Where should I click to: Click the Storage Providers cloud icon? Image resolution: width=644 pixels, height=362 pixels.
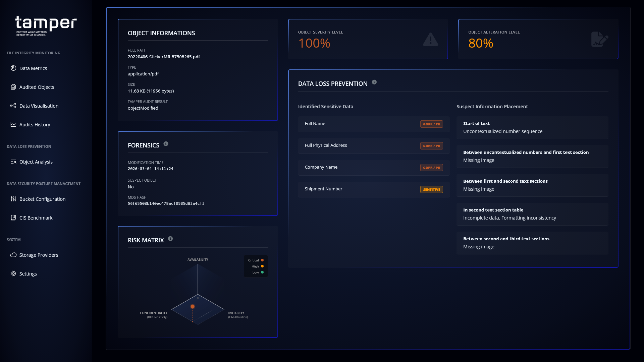point(13,255)
